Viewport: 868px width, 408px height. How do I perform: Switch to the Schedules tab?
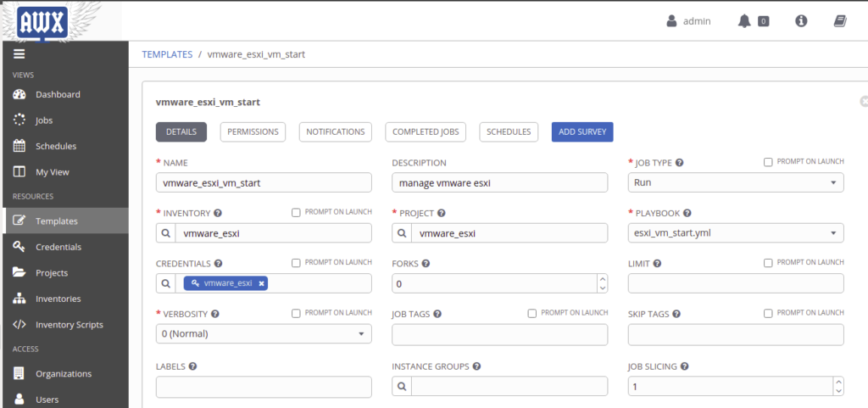[x=509, y=131]
